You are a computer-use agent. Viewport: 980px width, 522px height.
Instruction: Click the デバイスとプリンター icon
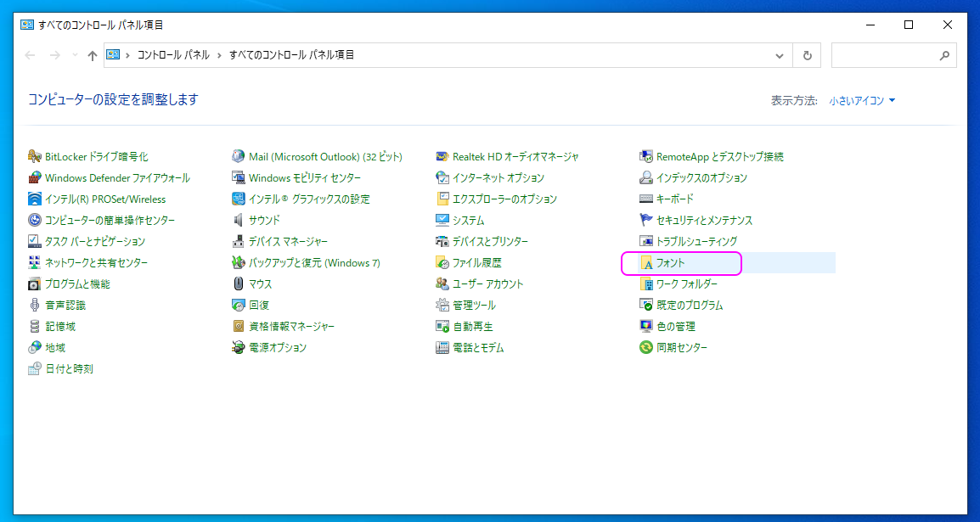(442, 241)
